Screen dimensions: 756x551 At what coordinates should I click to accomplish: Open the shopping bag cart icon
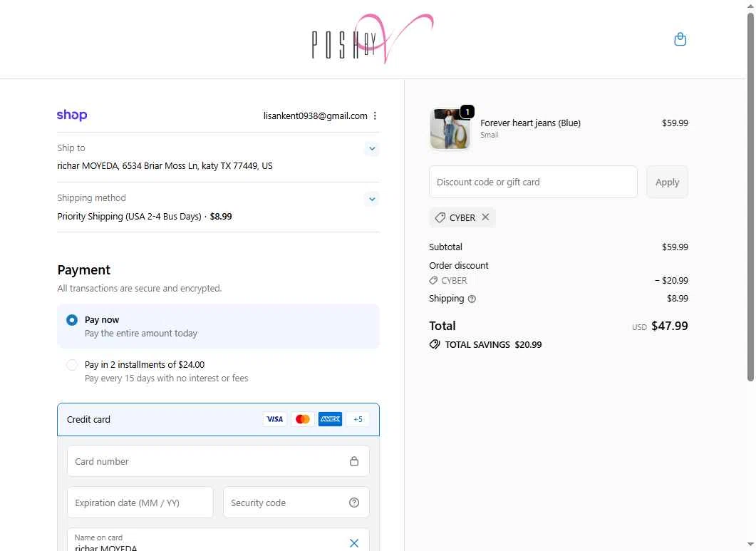click(x=680, y=39)
